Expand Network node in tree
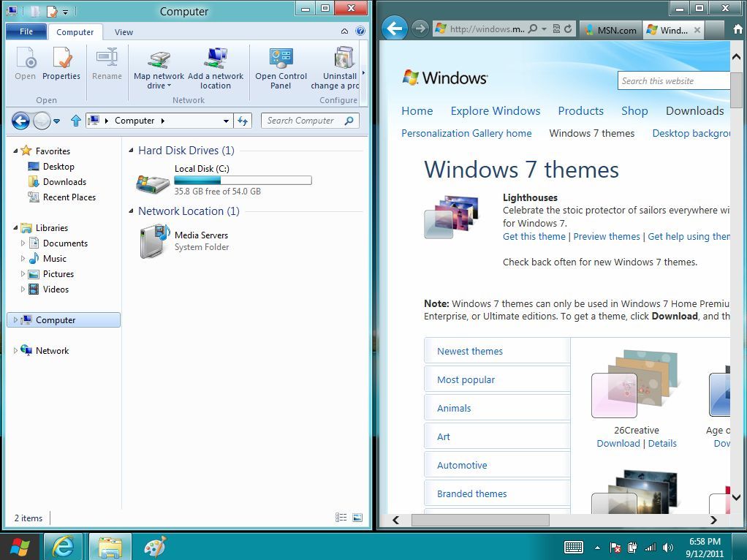This screenshot has width=747, height=560. tap(15, 350)
